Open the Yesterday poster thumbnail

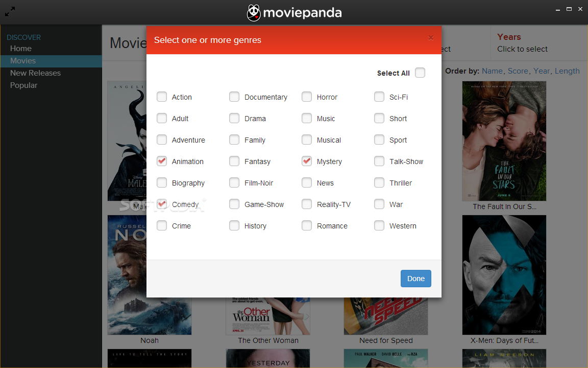pos(268,358)
